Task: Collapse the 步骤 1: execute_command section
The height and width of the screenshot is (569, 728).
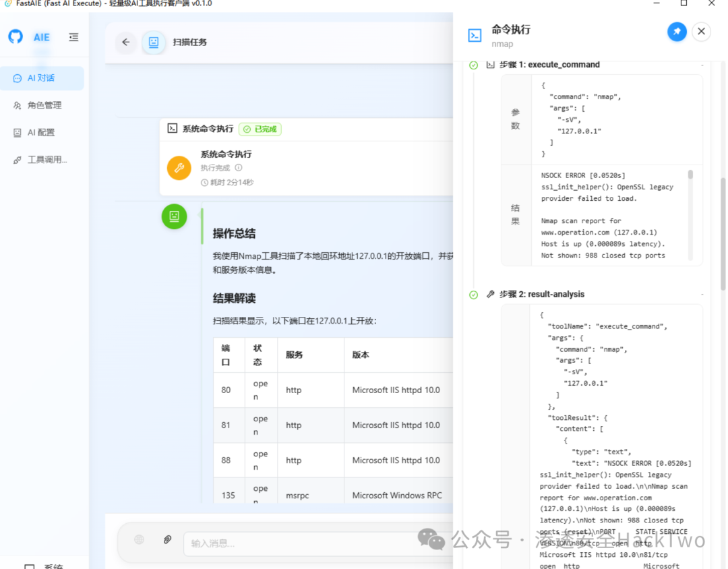Action: click(702, 65)
